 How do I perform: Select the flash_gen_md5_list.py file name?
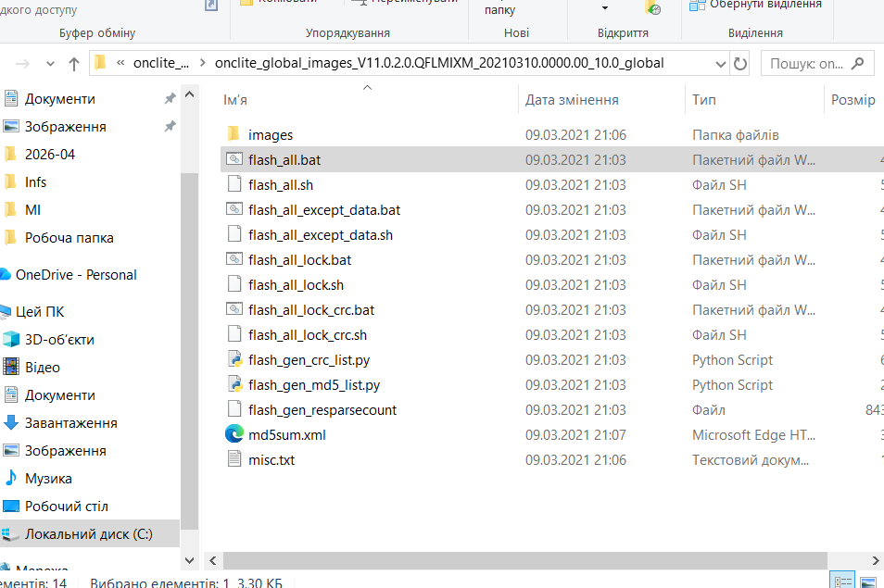(x=314, y=385)
